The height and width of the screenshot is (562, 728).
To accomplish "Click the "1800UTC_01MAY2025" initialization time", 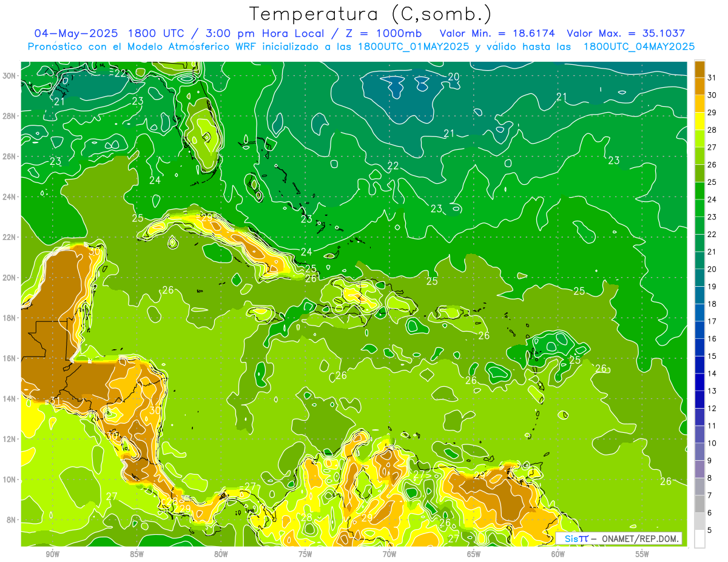I will pyautogui.click(x=414, y=46).
